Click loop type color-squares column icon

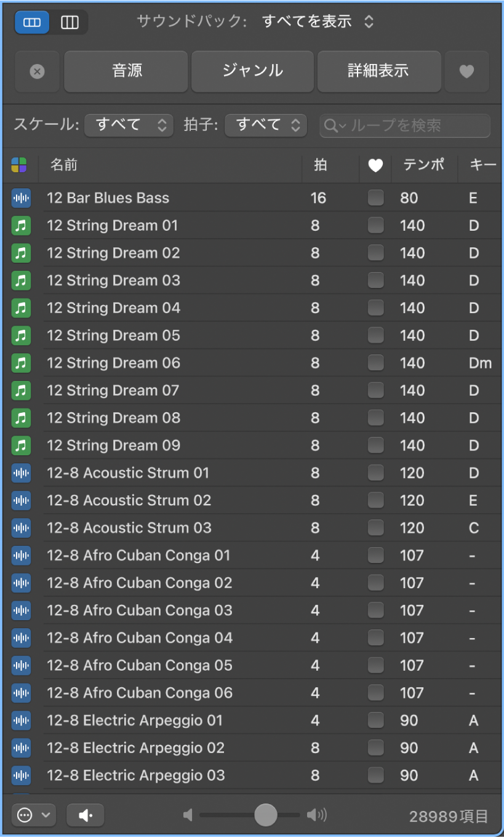[19, 165]
